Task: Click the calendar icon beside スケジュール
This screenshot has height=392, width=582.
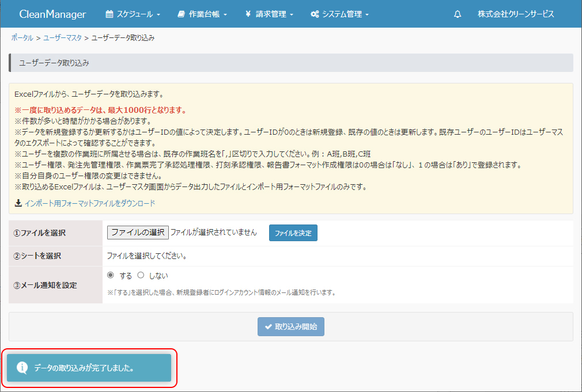Action: click(110, 14)
